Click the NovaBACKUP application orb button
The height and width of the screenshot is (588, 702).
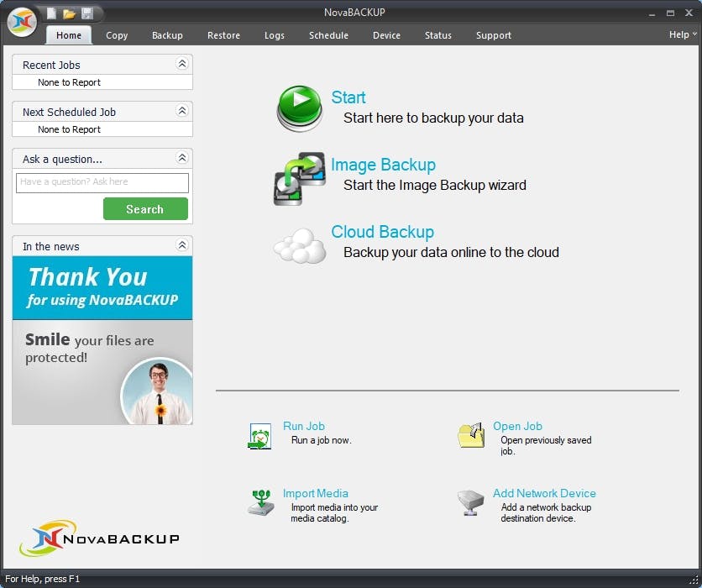23,22
